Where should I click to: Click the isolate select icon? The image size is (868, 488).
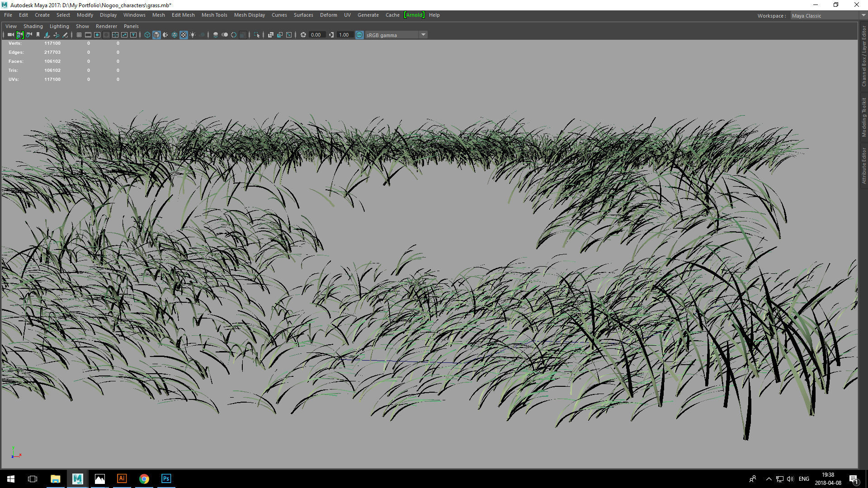257,35
